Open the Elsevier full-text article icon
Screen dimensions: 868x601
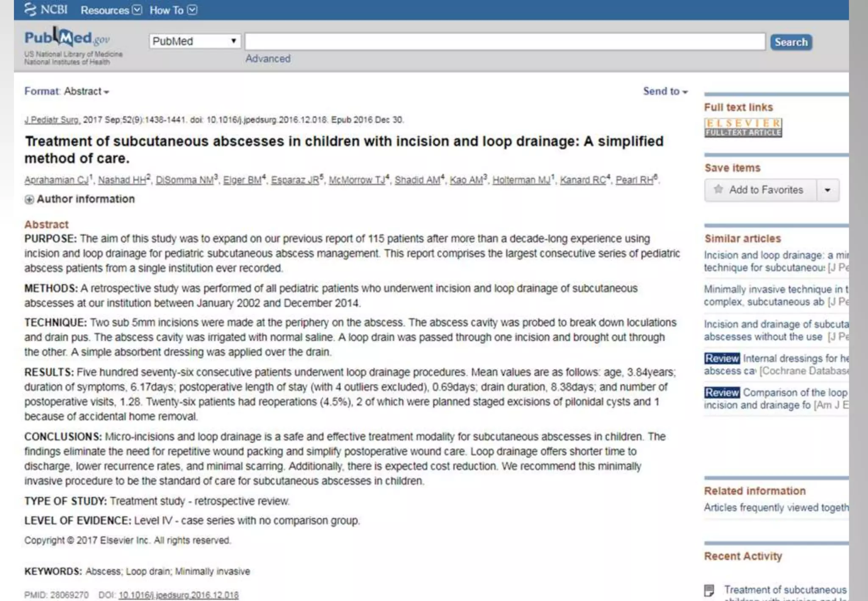pyautogui.click(x=743, y=128)
